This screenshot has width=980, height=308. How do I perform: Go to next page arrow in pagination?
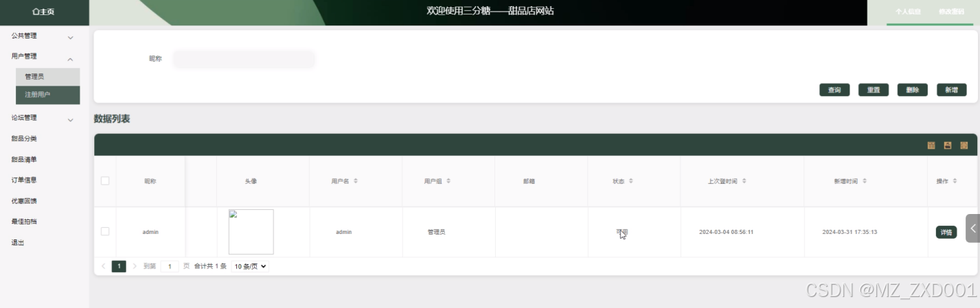(x=135, y=266)
